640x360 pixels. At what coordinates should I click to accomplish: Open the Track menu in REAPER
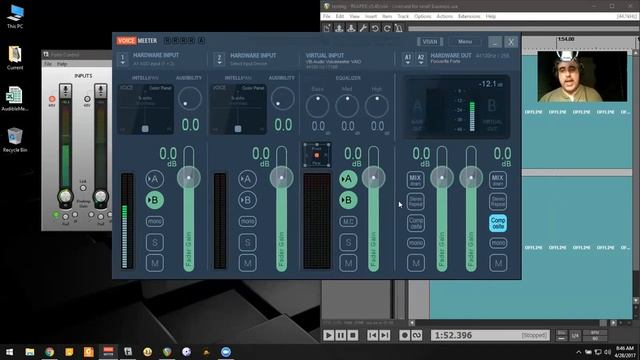(x=403, y=16)
